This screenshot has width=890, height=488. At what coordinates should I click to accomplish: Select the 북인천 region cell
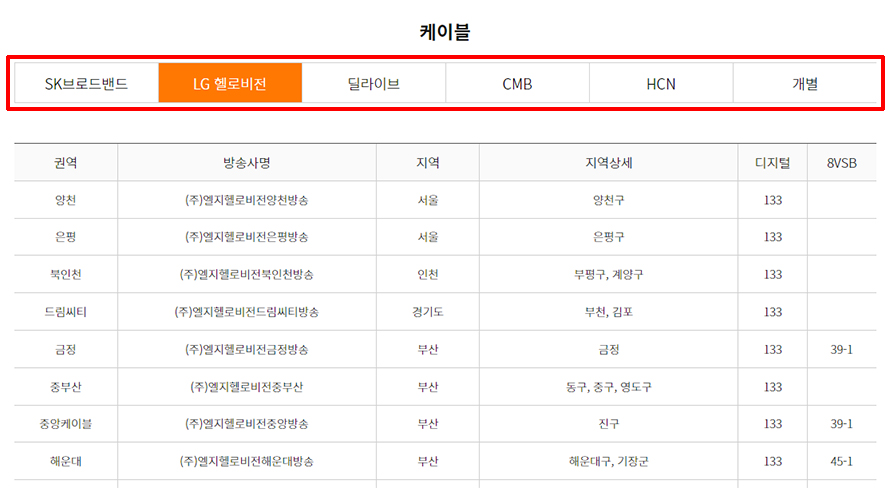coord(66,274)
